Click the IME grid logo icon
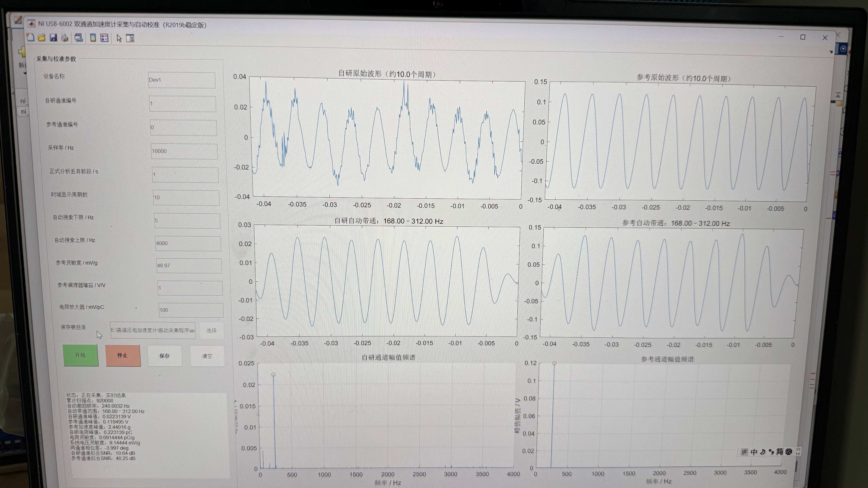868x488 pixels. 744,452
